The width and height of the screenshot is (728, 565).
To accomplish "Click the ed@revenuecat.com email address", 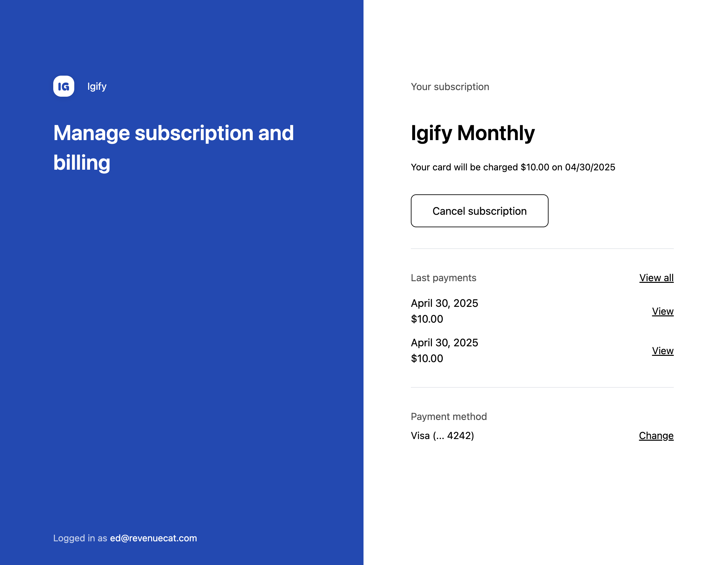I will (153, 538).
